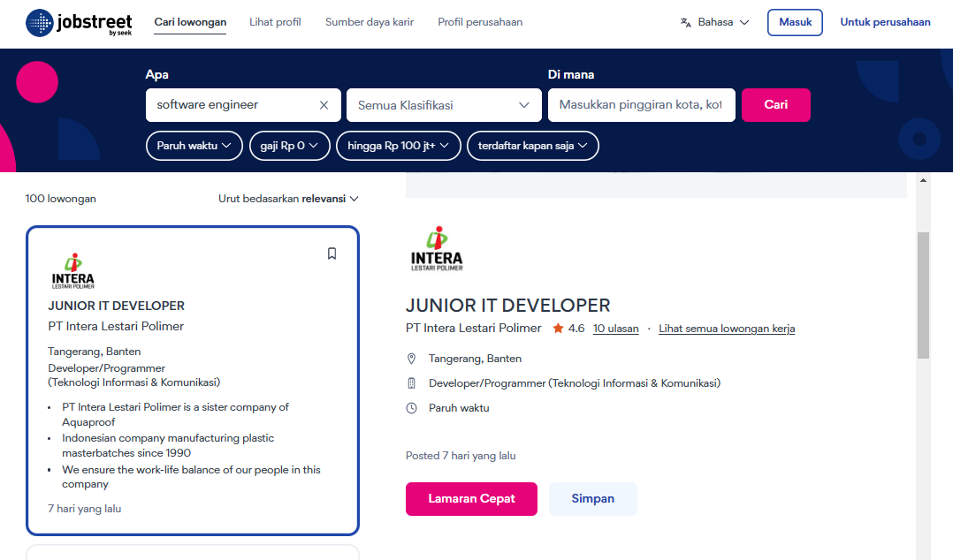Open the Bahasa language dropdown

click(x=714, y=22)
